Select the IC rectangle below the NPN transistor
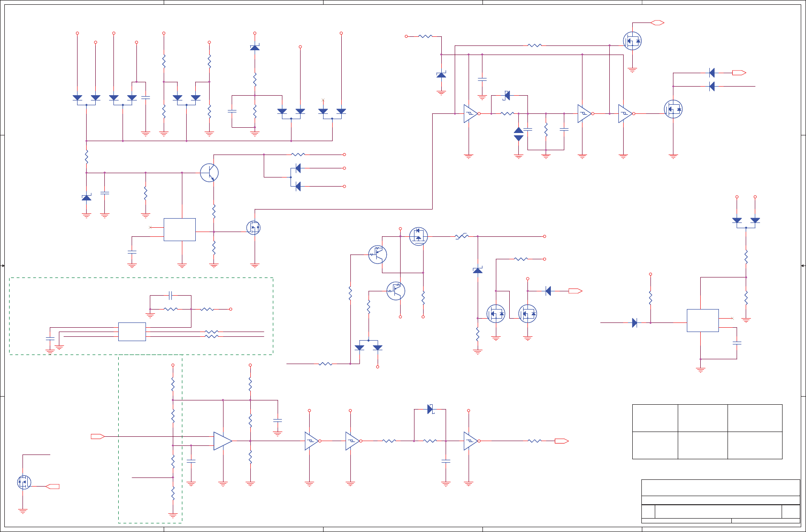806x532 pixels. (179, 230)
